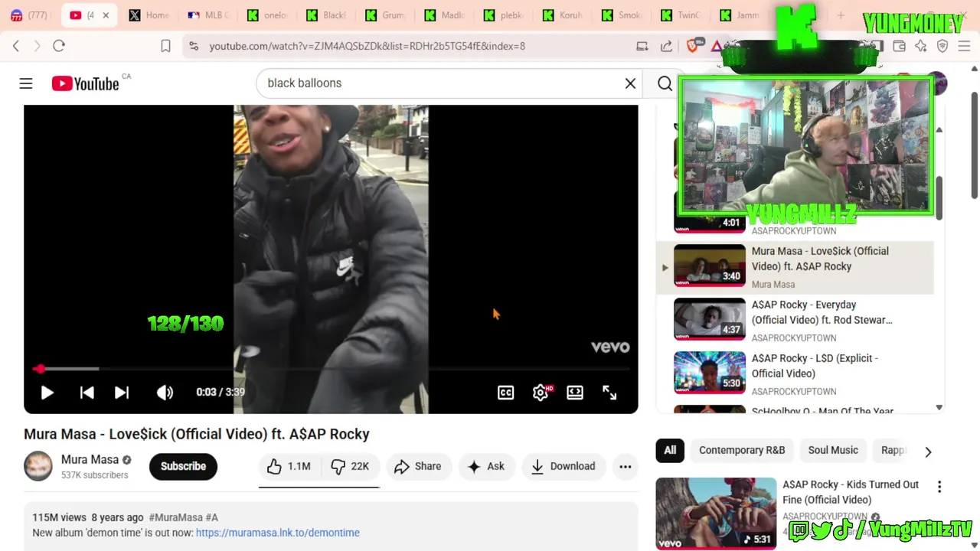The width and height of the screenshot is (980, 551).
Task: Click the #MuraMasa hashtag
Action: point(175,517)
